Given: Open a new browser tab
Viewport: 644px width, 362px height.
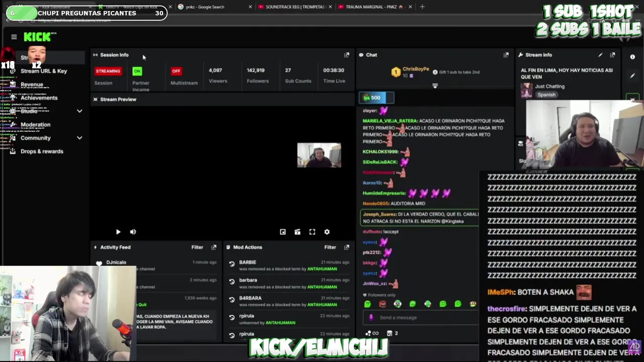Looking at the screenshot, I should coord(422,7).
